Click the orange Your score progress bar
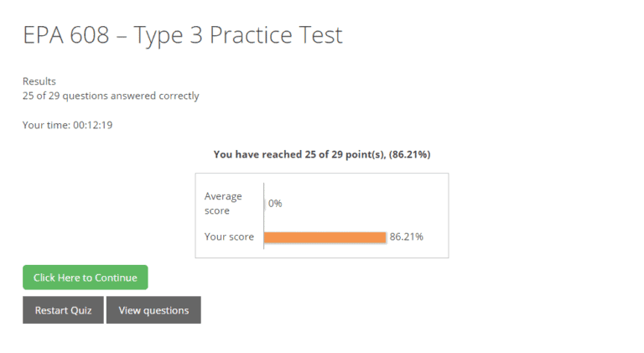This screenshot has width=644, height=353. [x=325, y=237]
